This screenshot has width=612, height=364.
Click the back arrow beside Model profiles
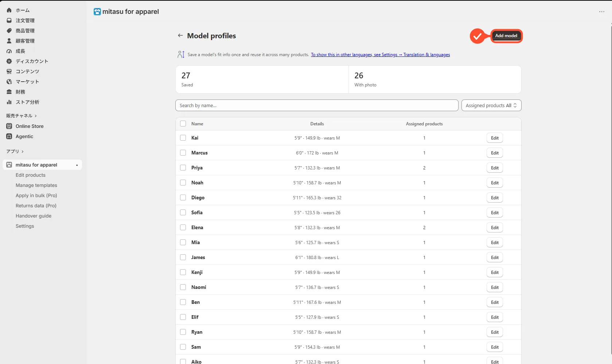[x=180, y=35]
